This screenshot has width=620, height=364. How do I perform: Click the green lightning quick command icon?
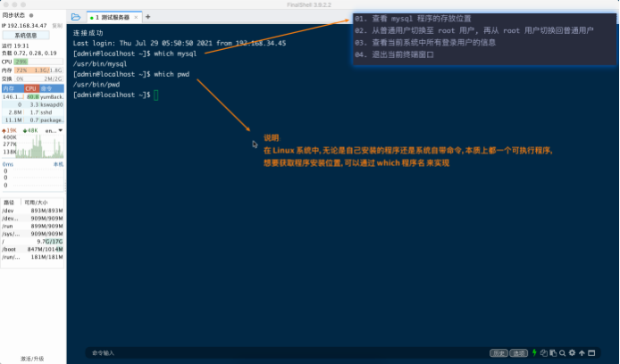(534, 352)
